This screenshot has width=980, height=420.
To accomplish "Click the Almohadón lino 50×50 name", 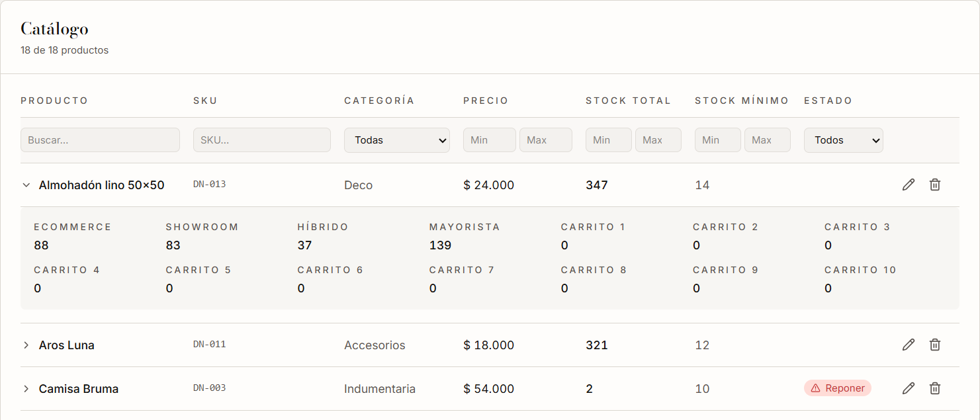I will click(102, 185).
